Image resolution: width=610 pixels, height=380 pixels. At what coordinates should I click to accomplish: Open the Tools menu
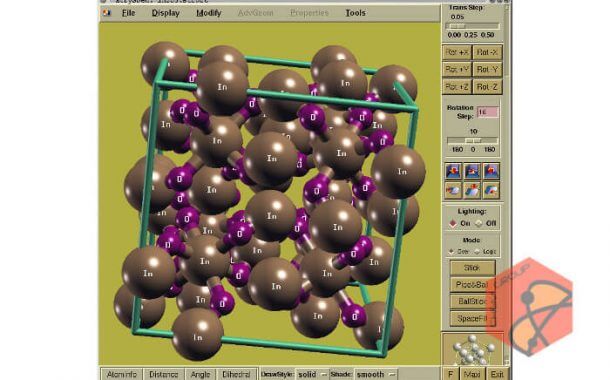356,13
